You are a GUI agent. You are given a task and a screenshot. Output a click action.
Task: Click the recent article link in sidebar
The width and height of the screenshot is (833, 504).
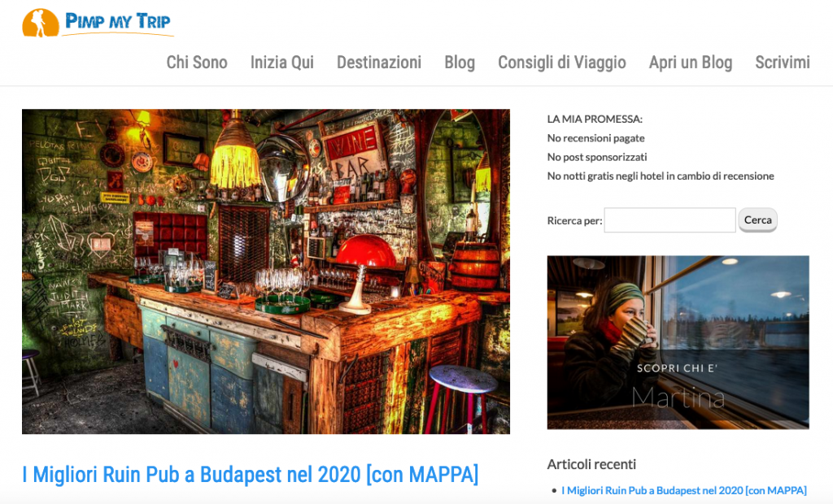coord(683,490)
